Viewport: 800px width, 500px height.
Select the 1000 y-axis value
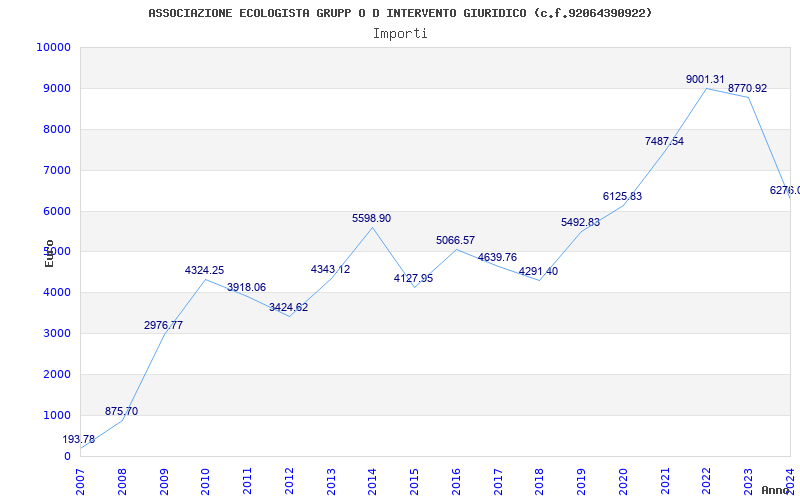(x=56, y=415)
